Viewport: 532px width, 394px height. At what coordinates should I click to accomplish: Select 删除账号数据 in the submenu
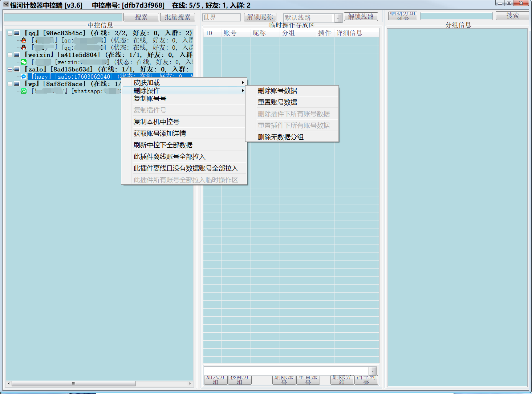pos(277,91)
